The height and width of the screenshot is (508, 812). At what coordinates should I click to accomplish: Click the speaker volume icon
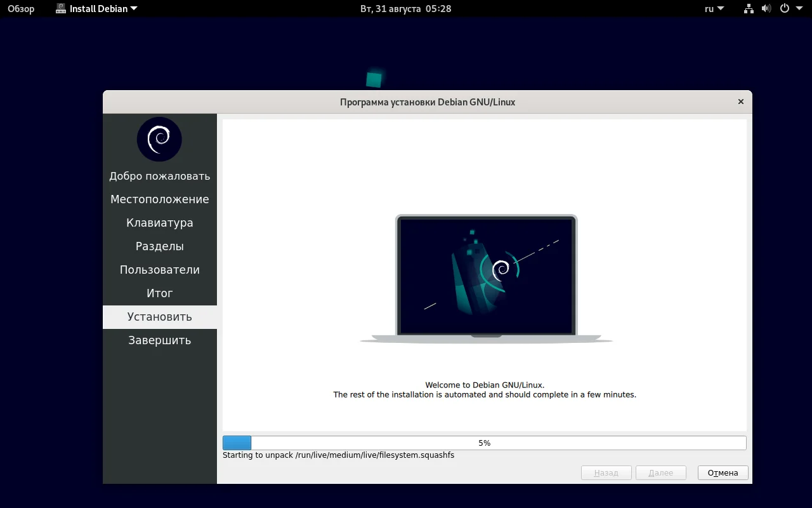(766, 8)
